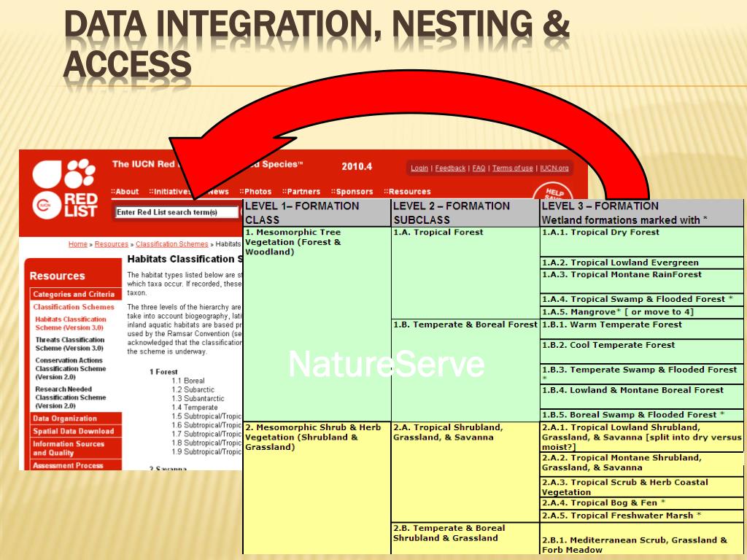Click cell '2.A.3. Tropical Scrub & Herb Coastal Vegetation'
The height and width of the screenshot is (560, 747).
642,487
